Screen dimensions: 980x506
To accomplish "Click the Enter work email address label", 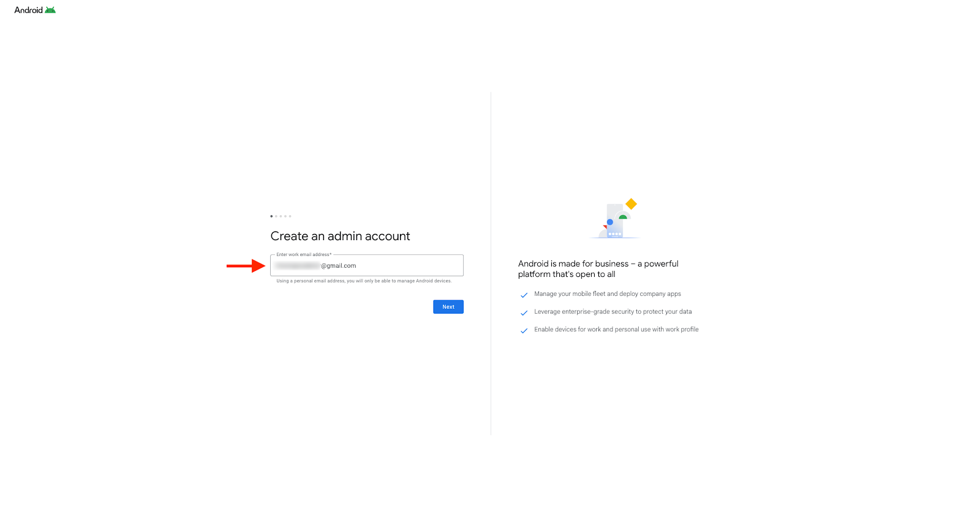I will (x=304, y=254).
